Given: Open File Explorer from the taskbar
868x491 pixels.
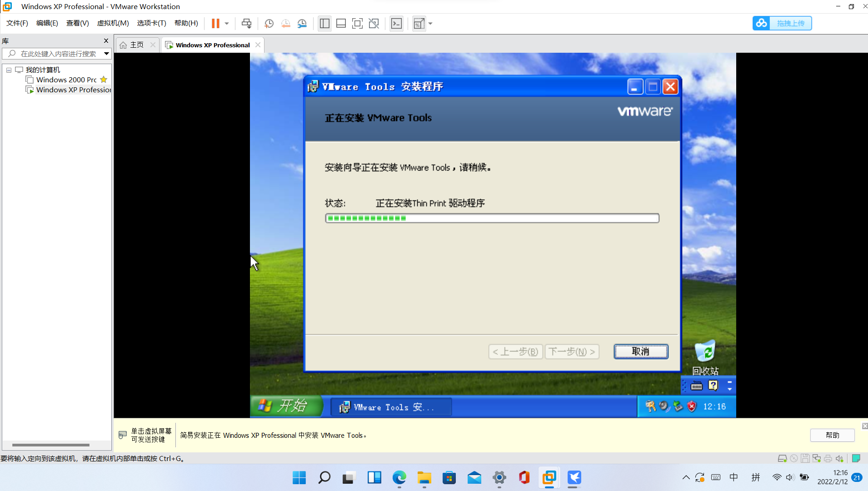Looking at the screenshot, I should tap(424, 477).
